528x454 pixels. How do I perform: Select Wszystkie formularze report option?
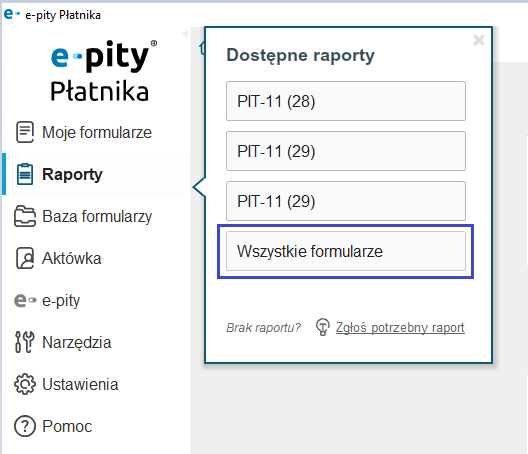tap(346, 251)
